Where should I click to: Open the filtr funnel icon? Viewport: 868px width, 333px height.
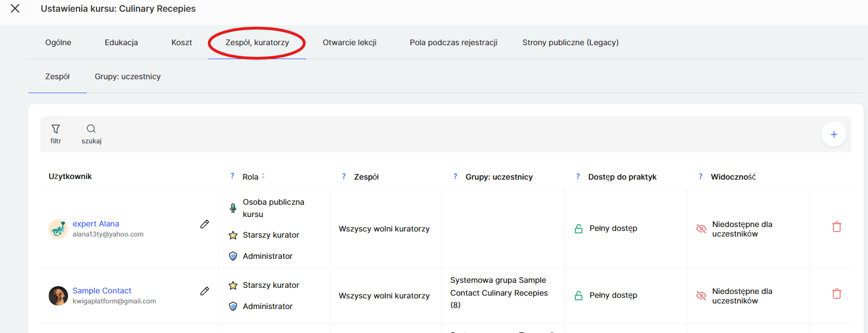tap(56, 129)
